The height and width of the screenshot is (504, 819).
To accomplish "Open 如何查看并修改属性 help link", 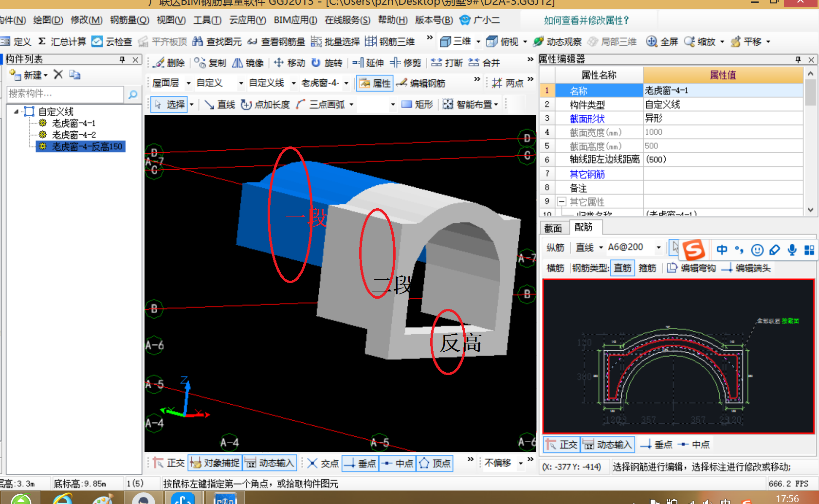I will coord(586,20).
